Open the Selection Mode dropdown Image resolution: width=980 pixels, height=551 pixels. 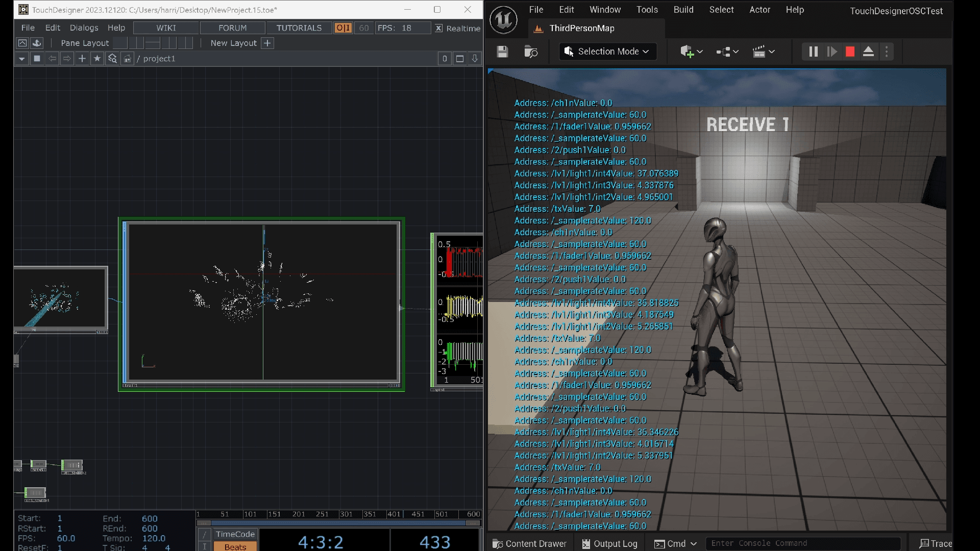[607, 52]
